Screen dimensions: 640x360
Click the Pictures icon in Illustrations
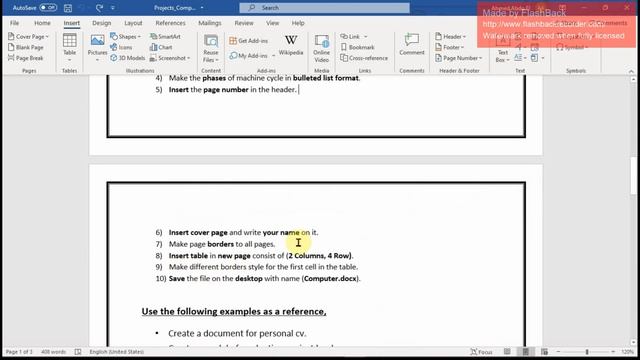pyautogui.click(x=97, y=47)
